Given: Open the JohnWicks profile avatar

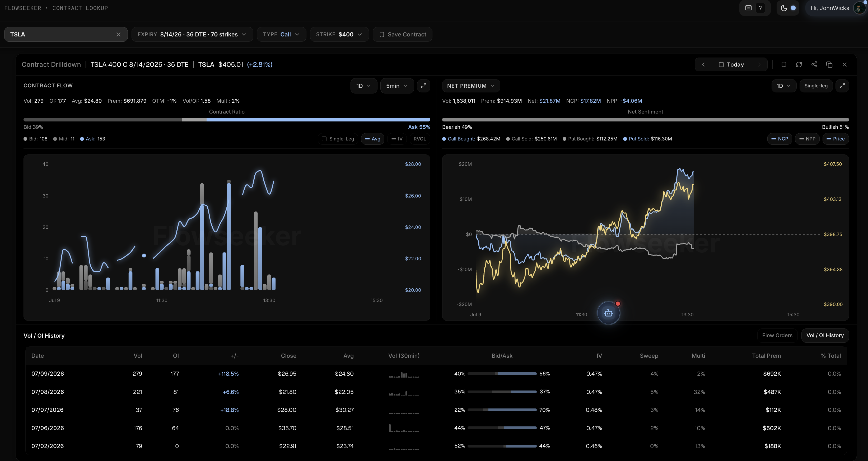Looking at the screenshot, I should coord(859,8).
